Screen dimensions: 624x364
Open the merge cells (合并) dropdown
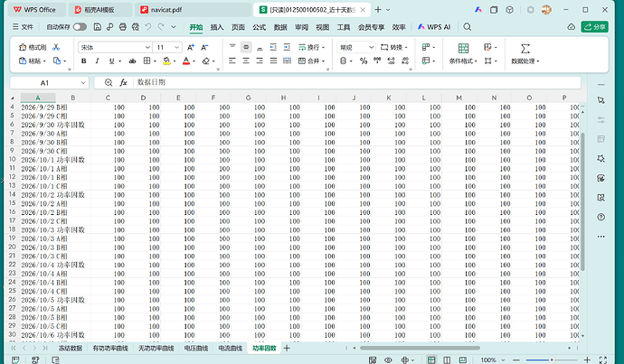[311, 61]
